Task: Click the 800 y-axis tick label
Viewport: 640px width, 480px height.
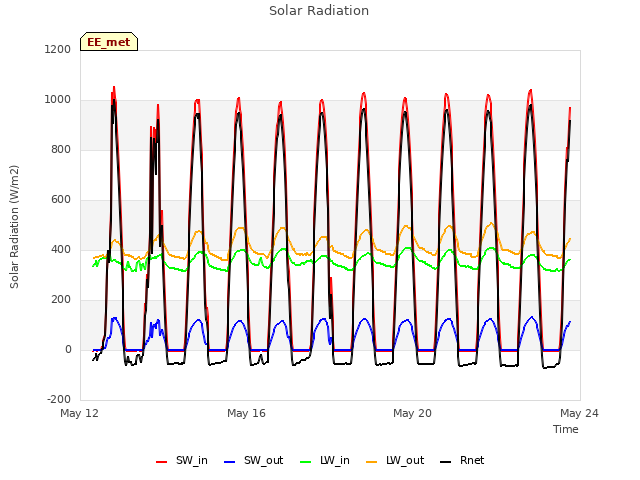Action: point(61,150)
